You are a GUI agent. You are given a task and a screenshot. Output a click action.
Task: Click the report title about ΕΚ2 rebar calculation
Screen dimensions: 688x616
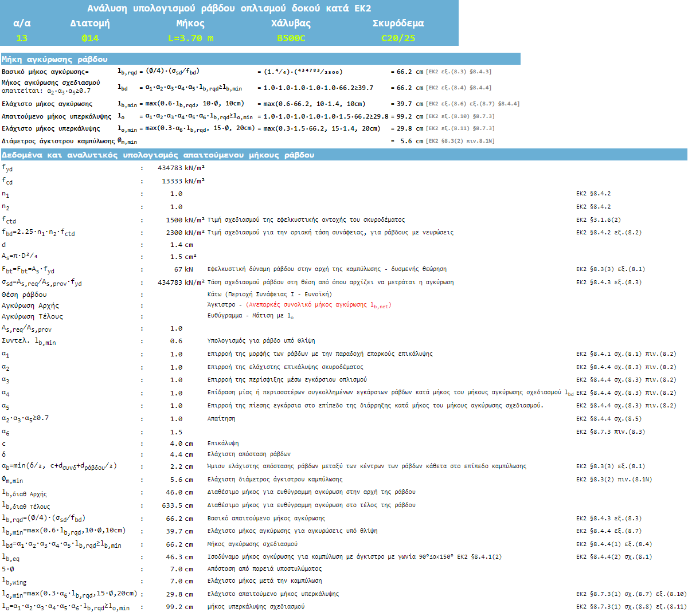229,9
